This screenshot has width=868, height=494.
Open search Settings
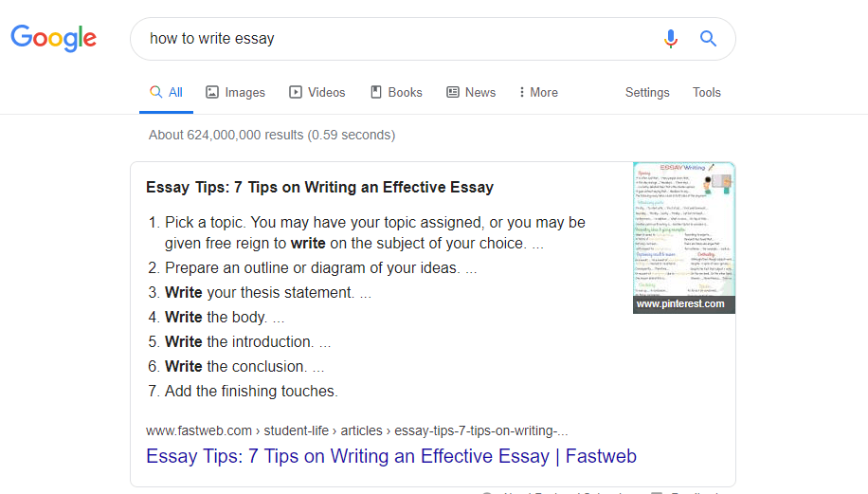point(647,93)
